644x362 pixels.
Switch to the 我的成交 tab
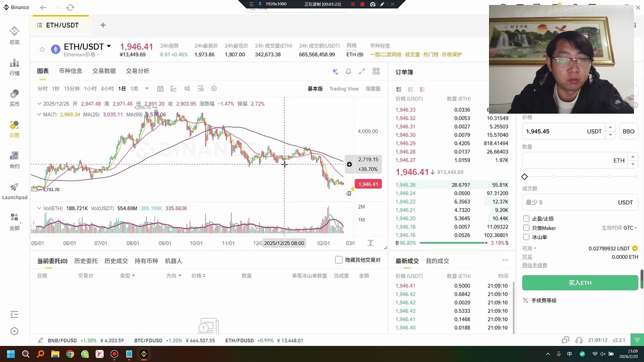coord(437,261)
